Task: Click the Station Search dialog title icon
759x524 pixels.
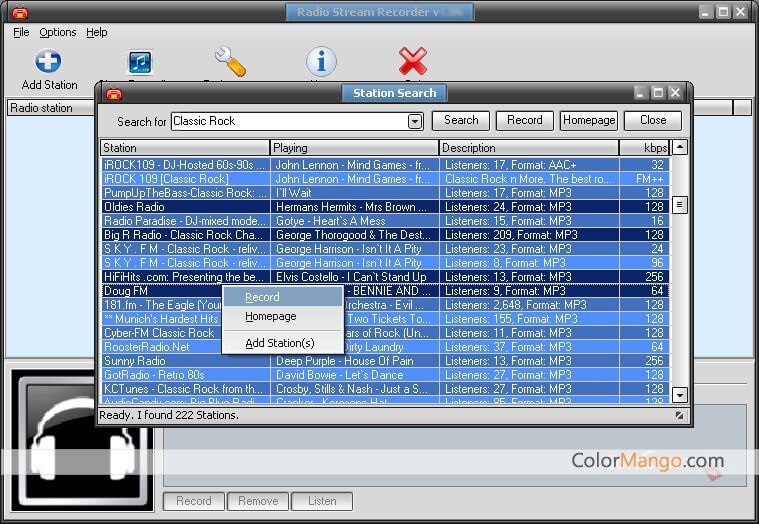Action: (114, 93)
